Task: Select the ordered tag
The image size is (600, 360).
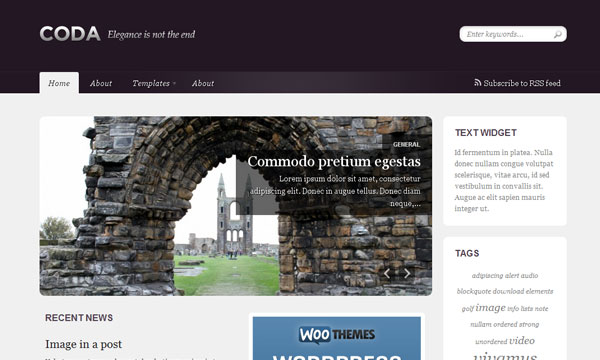Action: pyautogui.click(x=504, y=324)
